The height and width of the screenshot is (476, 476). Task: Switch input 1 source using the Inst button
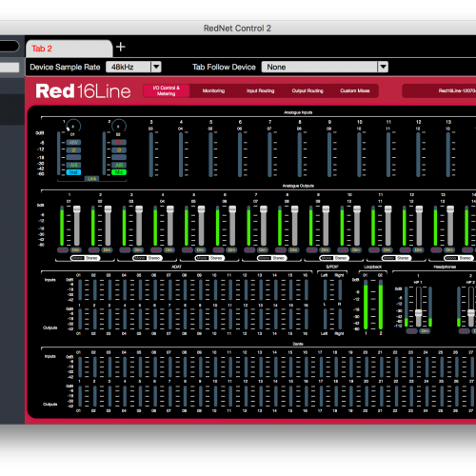73,172
